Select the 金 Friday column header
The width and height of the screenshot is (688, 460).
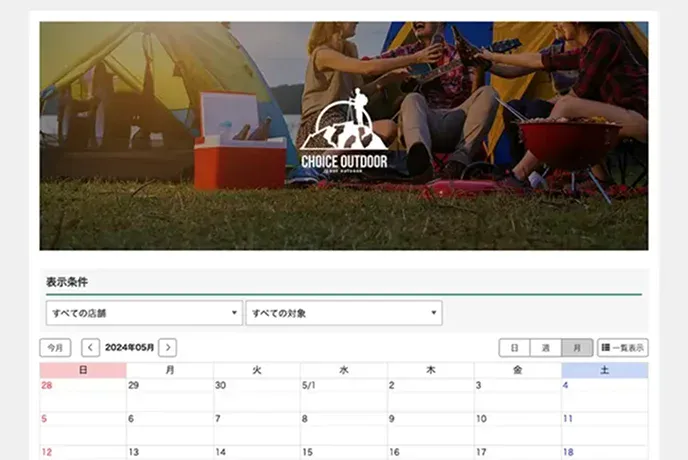pyautogui.click(x=517, y=370)
